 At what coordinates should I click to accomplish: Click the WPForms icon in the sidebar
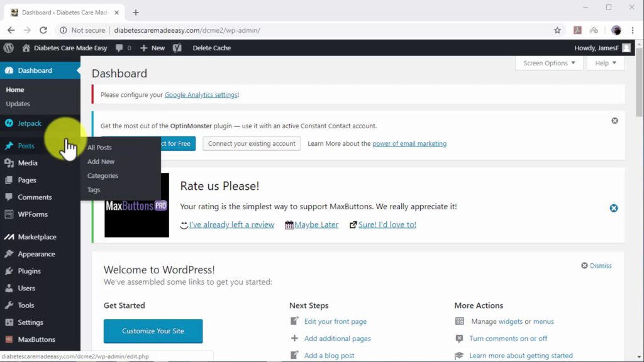(x=9, y=214)
